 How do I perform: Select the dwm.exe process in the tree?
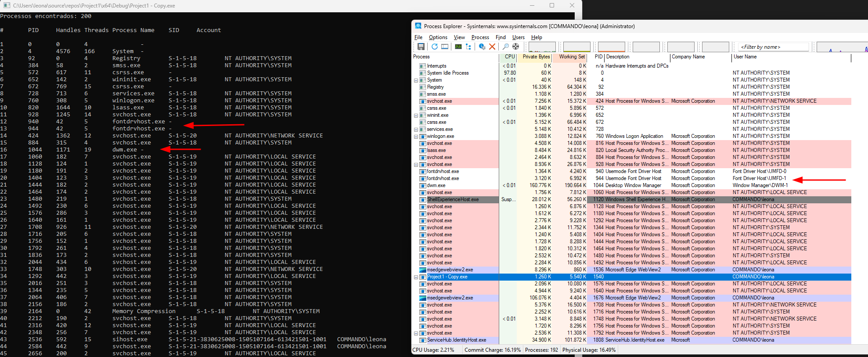(436, 185)
